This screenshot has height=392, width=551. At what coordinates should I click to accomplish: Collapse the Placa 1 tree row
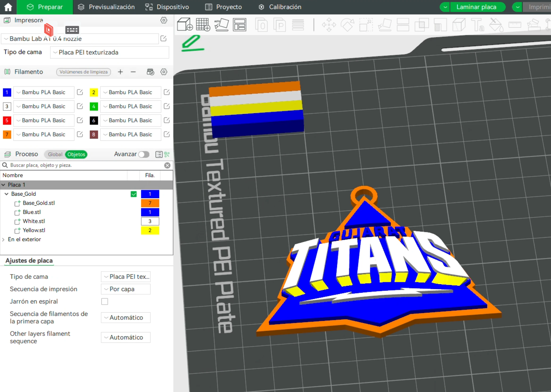point(3,185)
